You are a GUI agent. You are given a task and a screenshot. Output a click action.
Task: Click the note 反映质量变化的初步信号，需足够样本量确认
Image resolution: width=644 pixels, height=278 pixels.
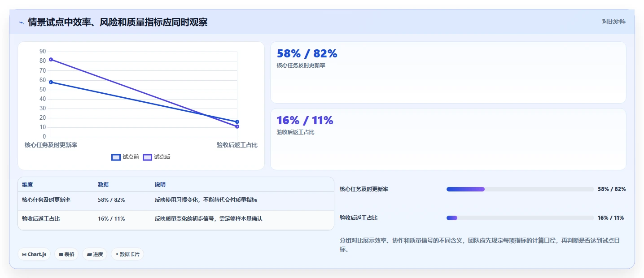[209, 219]
